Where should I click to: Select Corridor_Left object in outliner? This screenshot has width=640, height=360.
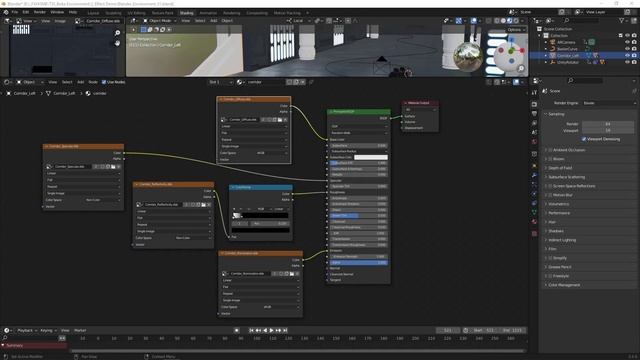[x=568, y=55]
